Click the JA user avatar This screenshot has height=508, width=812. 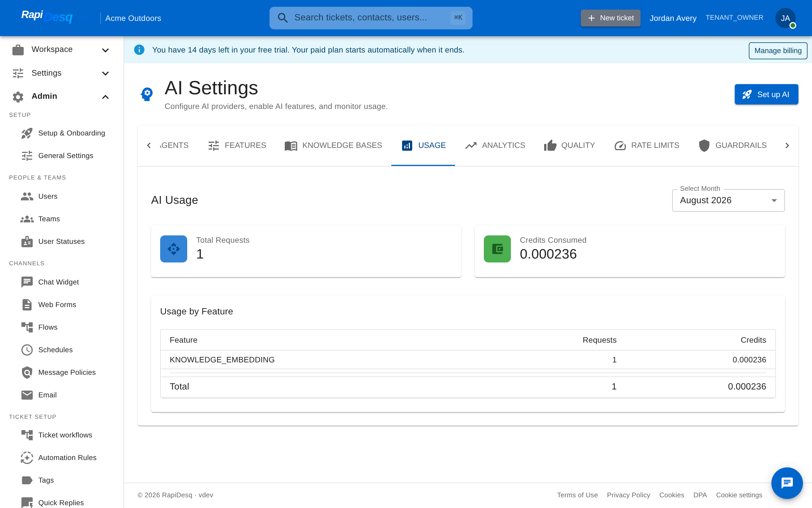785,18
